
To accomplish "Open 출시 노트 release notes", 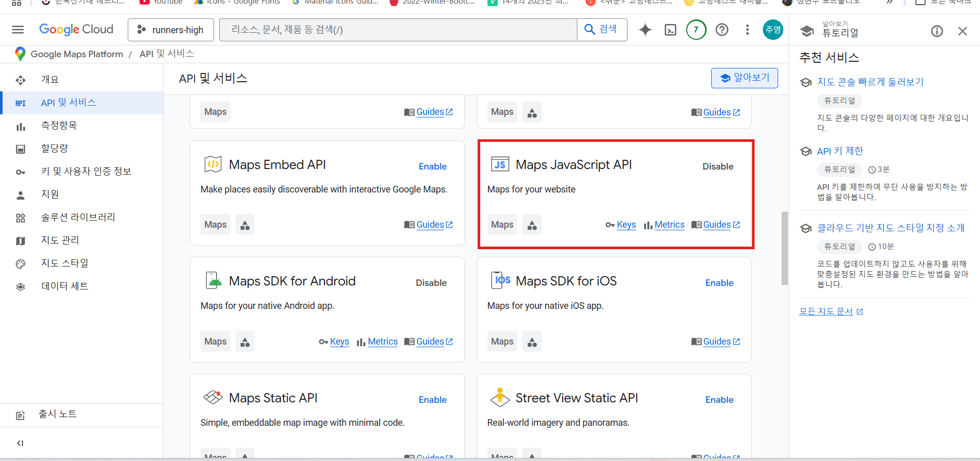I will point(82,415).
